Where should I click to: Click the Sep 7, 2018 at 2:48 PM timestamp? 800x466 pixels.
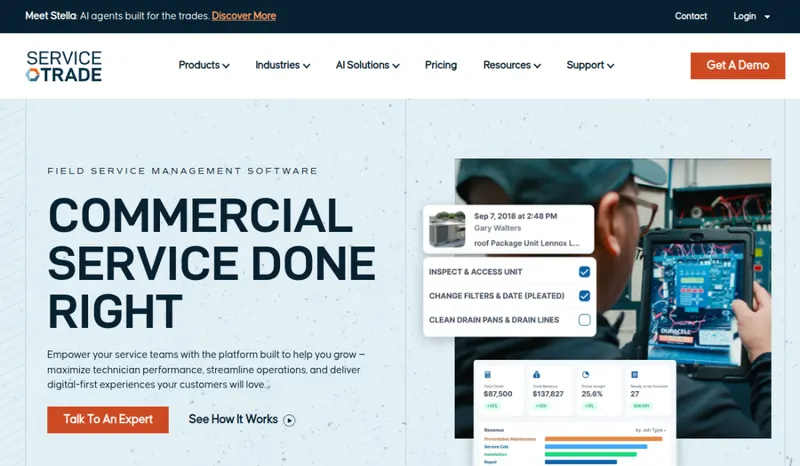[515, 216]
